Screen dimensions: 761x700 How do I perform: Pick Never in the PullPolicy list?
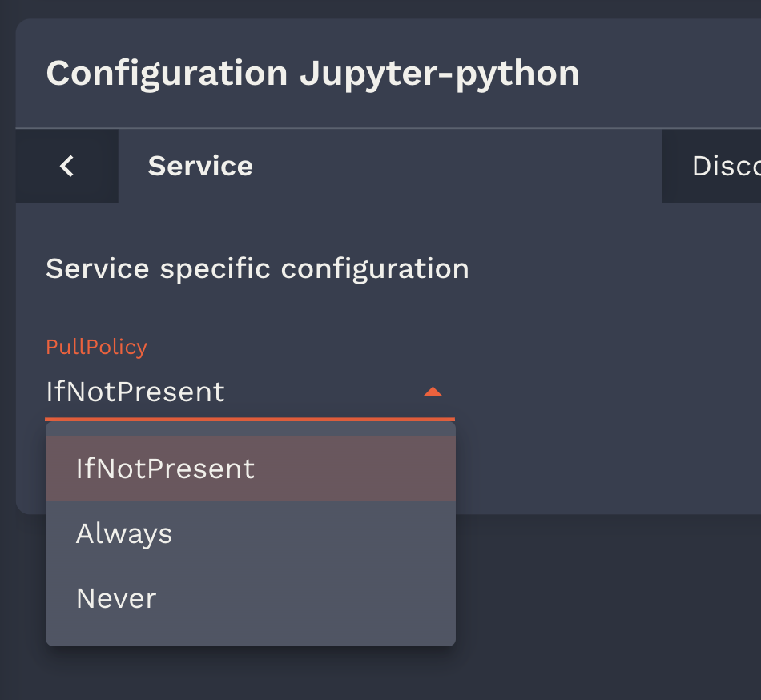click(116, 599)
